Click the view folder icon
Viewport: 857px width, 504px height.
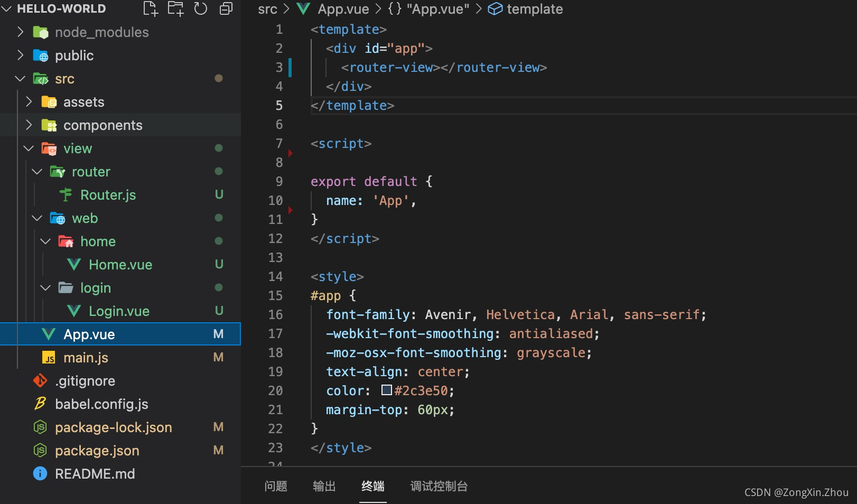[x=49, y=148]
